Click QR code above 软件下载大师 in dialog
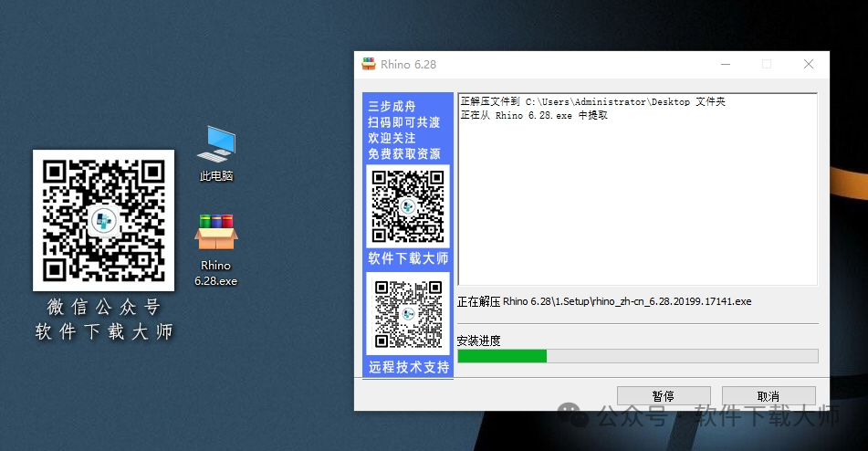 408,205
